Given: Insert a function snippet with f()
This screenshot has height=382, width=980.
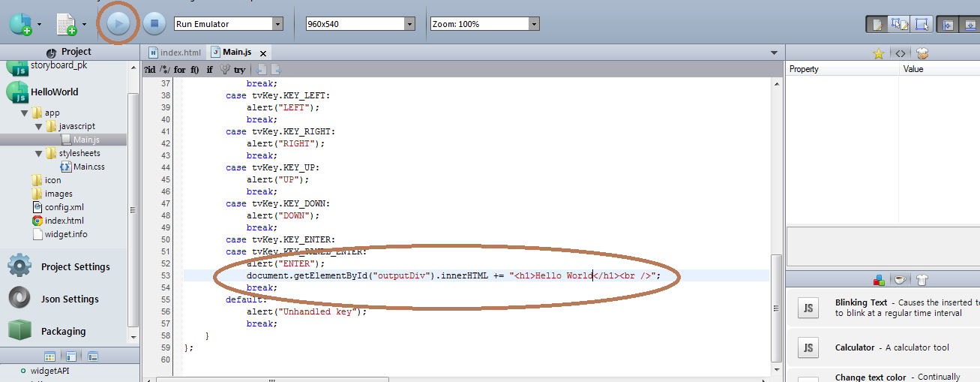Looking at the screenshot, I should [194, 69].
